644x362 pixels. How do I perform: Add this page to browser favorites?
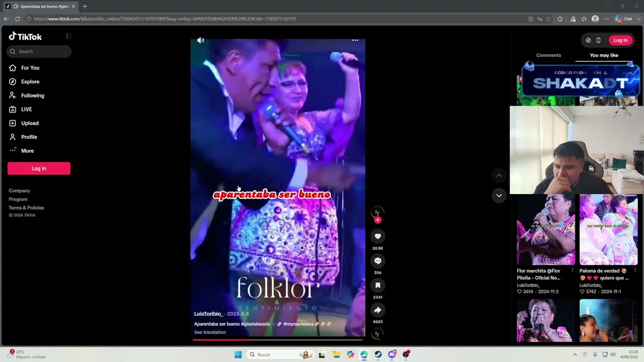click(548, 19)
